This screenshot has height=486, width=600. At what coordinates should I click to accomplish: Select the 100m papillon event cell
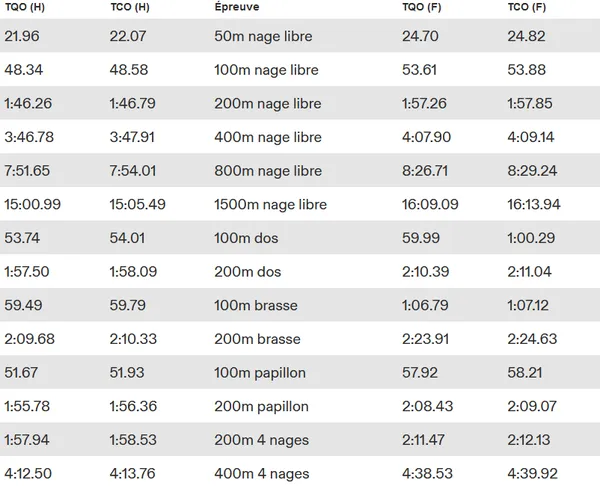pos(260,373)
